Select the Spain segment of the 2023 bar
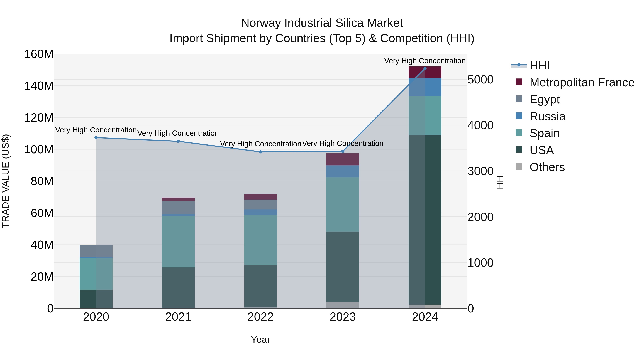Viewport: 644px width, 362px height. [343, 204]
